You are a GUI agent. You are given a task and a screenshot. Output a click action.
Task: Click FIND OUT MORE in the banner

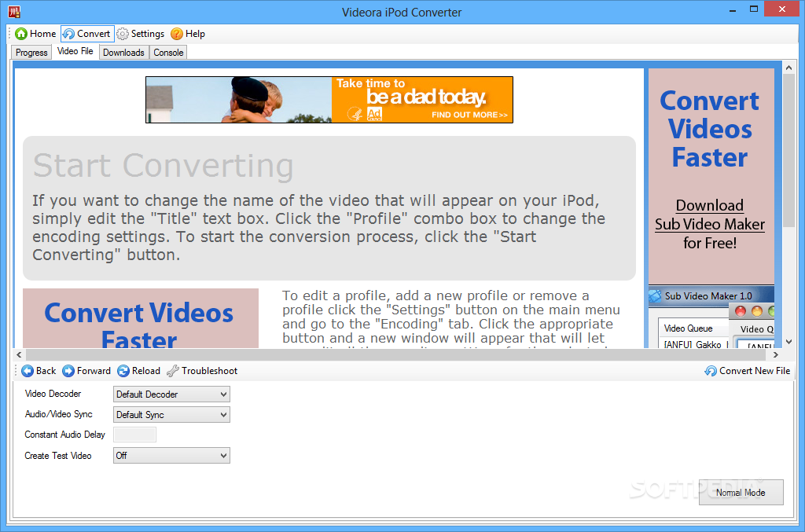coord(469,115)
